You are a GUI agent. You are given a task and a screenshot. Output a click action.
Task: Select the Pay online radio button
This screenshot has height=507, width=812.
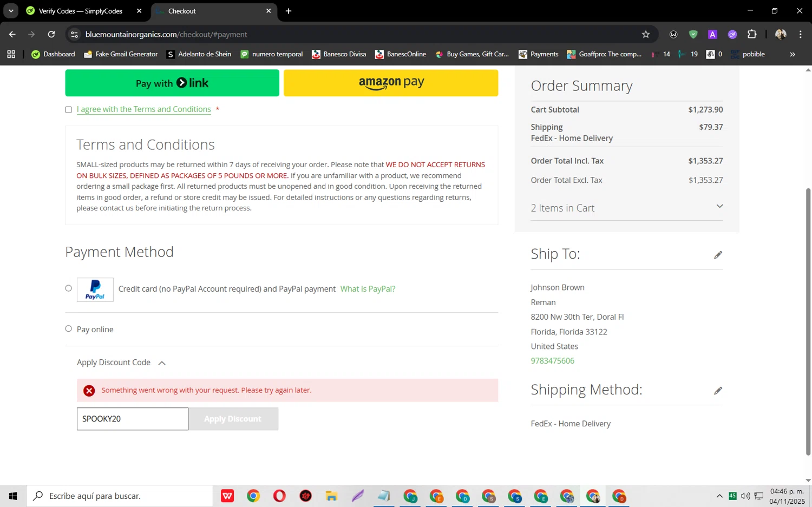coord(68,328)
